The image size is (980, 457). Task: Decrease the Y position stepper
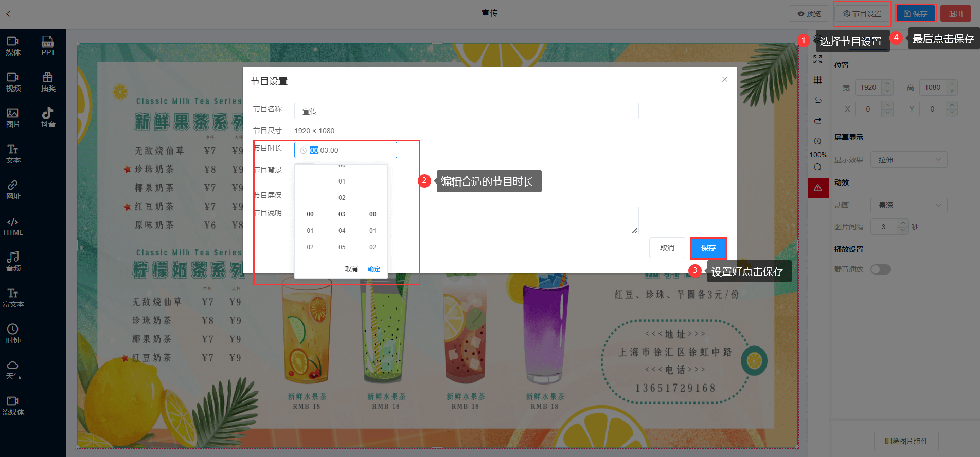tap(952, 113)
